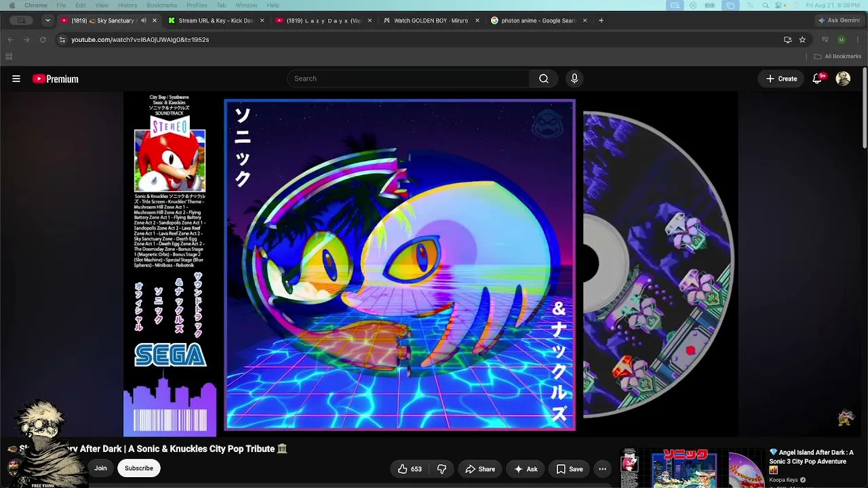Go back to the previous page
This screenshot has height=488, width=868.
[10, 39]
